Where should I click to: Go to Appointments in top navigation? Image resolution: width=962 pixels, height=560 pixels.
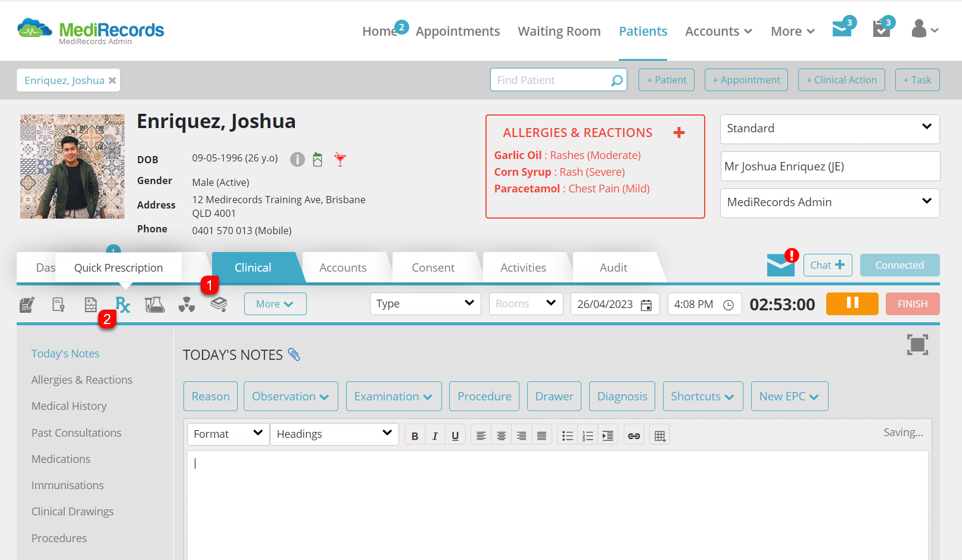[x=457, y=31]
